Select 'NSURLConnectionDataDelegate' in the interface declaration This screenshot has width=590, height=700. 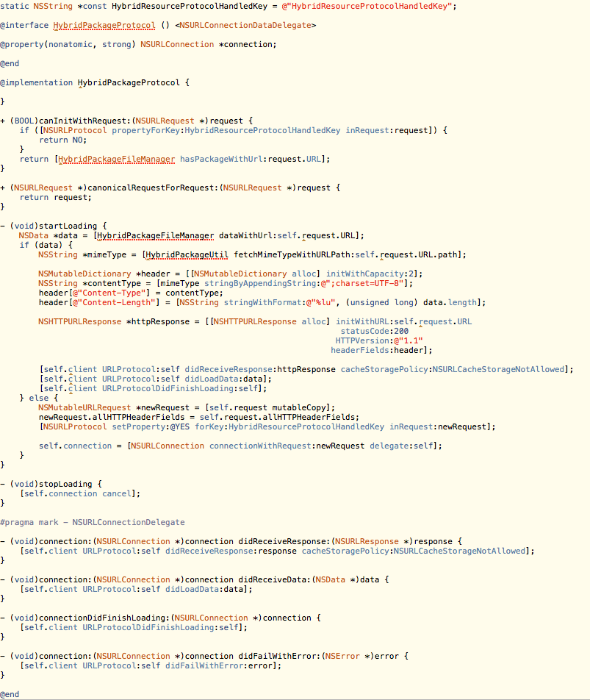(245, 26)
